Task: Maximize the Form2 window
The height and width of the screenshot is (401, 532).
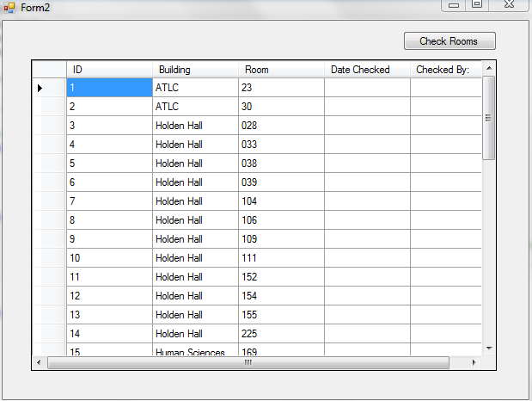Action: click(477, 4)
